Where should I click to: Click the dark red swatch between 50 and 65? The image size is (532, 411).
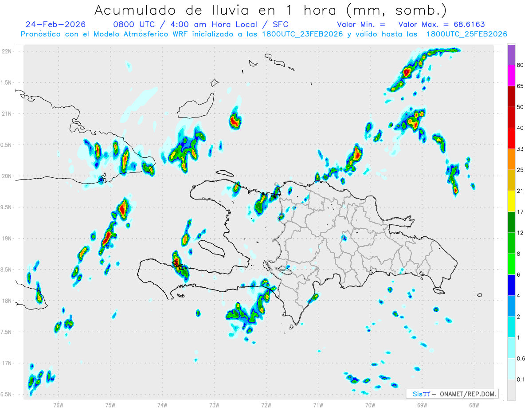coord(511,97)
